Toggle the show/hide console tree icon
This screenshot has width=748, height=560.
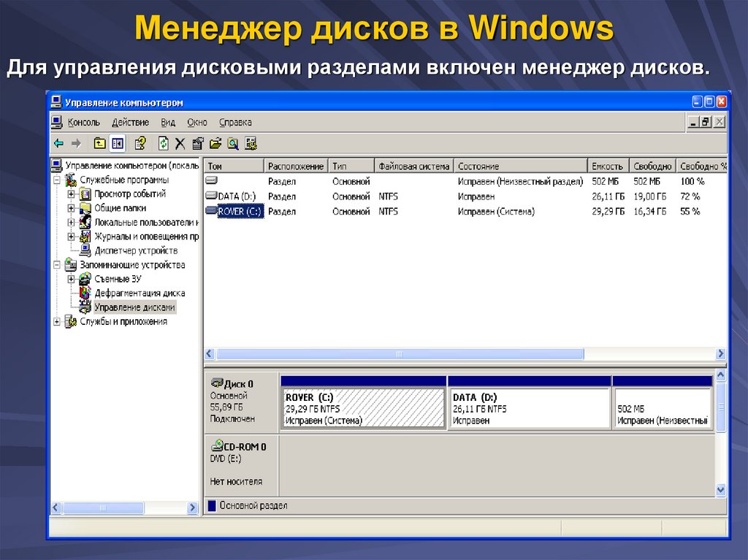click(118, 143)
